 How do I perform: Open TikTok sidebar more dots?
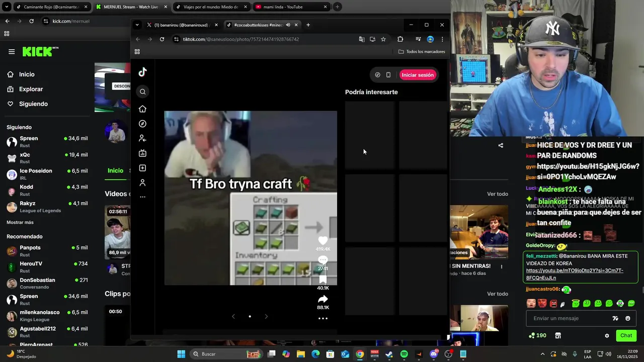tap(142, 197)
